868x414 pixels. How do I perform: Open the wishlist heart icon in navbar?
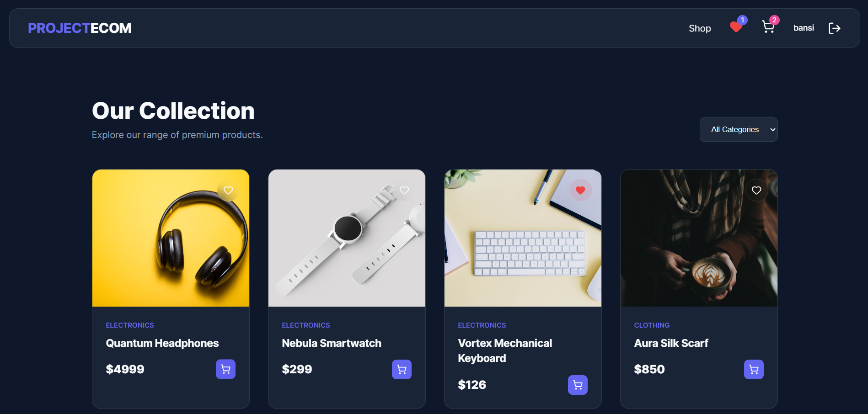pyautogui.click(x=736, y=27)
